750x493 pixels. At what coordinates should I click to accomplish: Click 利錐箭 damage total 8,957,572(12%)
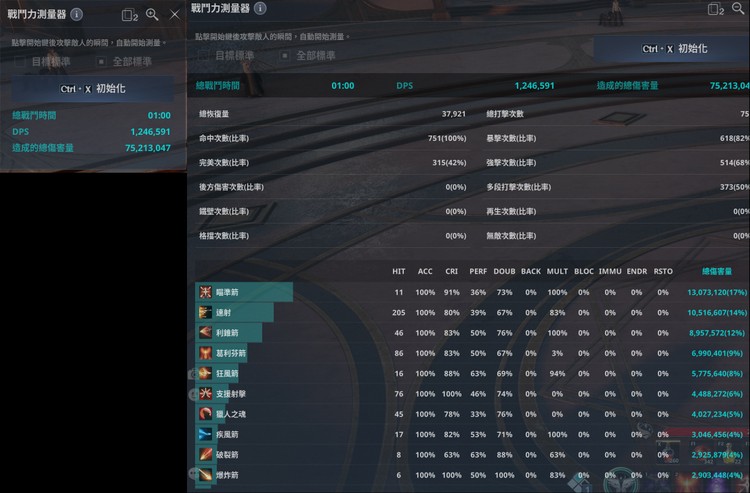coord(717,333)
